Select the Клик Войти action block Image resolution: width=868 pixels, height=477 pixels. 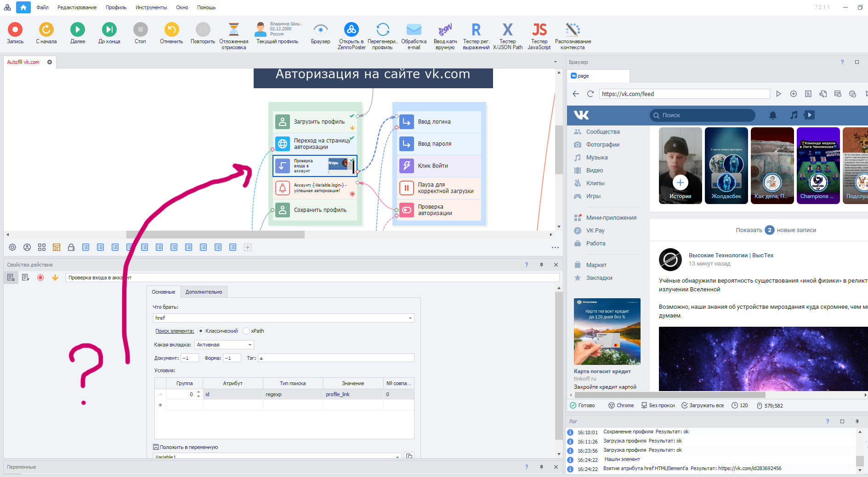tap(439, 166)
